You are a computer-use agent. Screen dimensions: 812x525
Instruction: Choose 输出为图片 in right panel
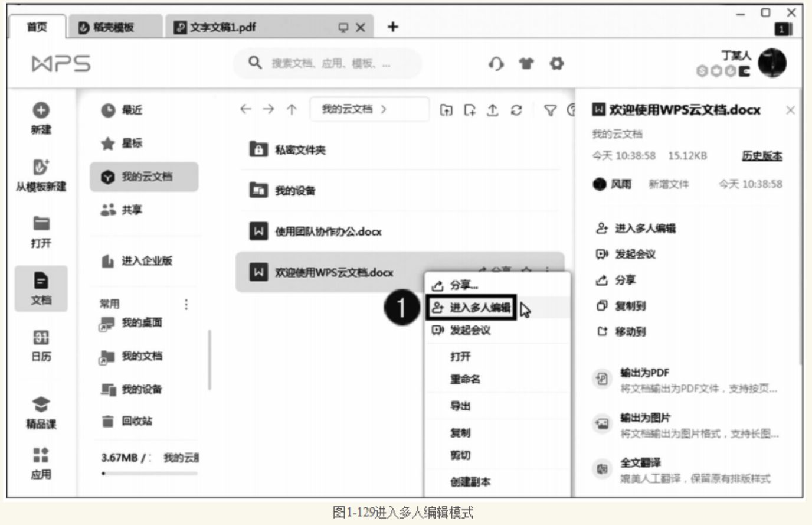point(685,425)
